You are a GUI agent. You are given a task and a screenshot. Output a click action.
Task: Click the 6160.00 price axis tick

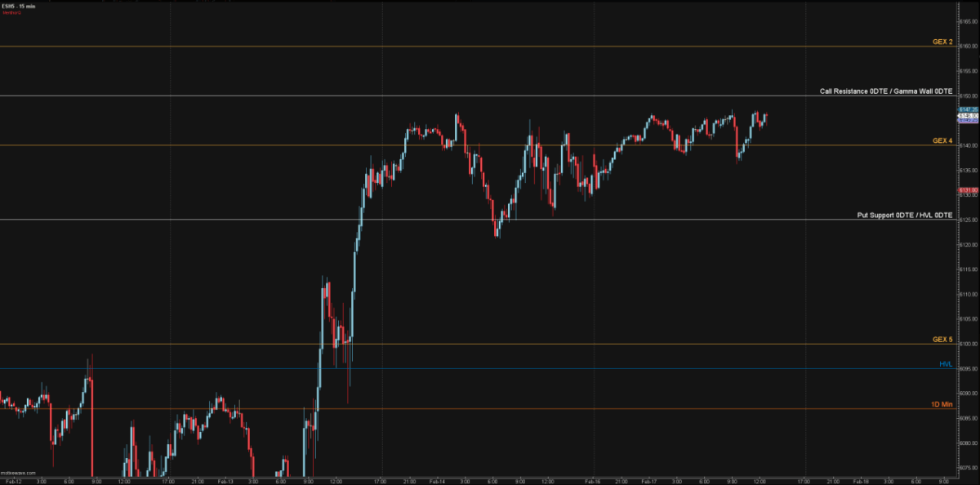[968, 47]
